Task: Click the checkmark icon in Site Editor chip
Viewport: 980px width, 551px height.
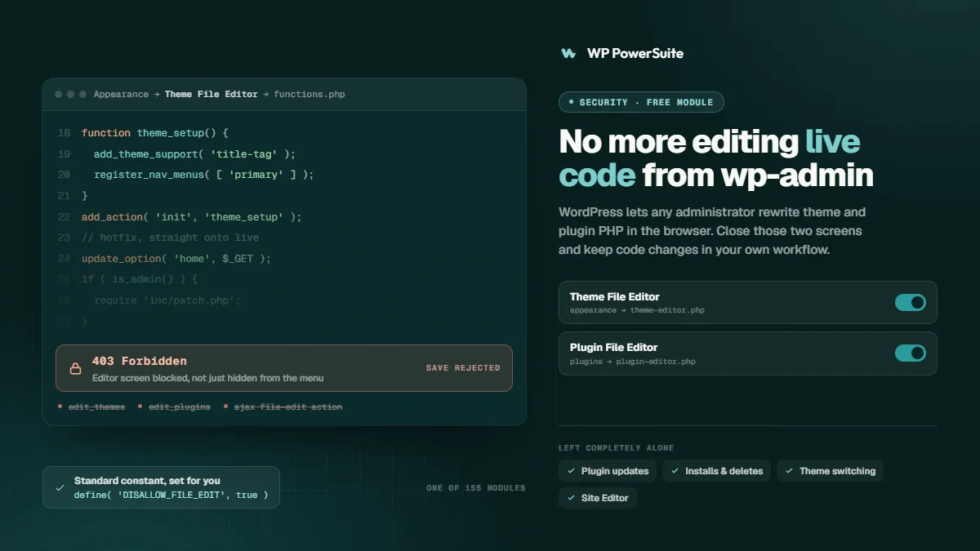Action: click(x=570, y=498)
